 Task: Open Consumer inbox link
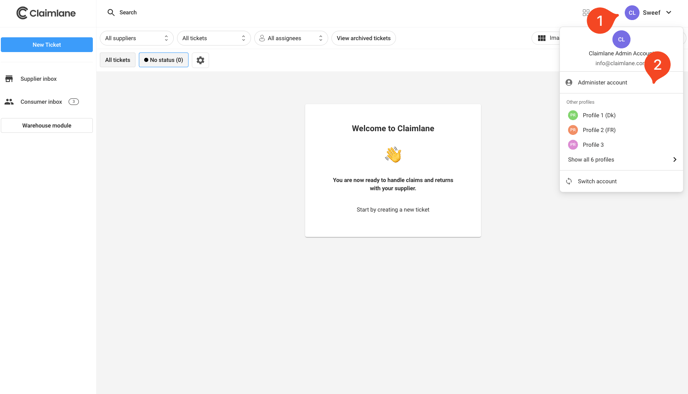point(41,102)
